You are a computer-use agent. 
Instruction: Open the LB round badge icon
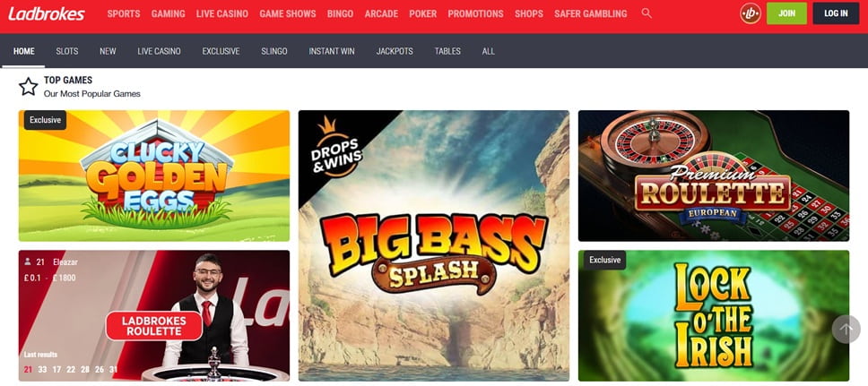(751, 13)
